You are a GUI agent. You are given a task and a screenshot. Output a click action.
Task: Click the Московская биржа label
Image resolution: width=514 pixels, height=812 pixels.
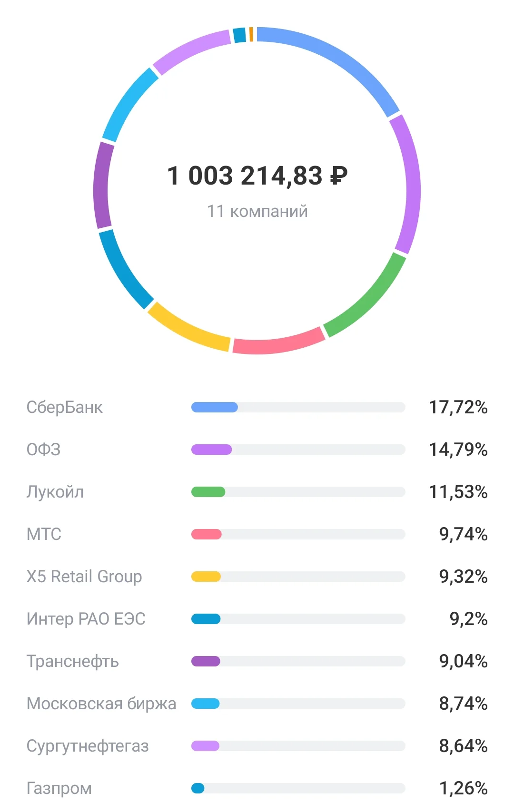(101, 704)
